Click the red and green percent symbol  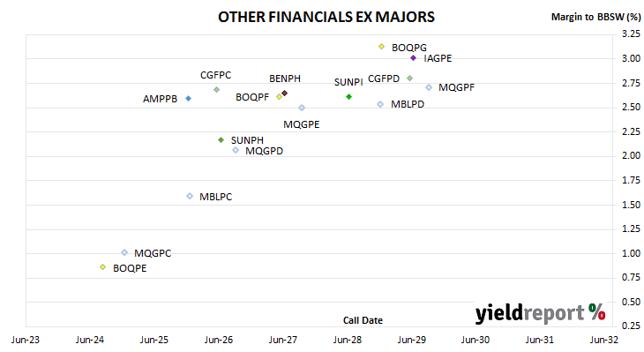pos(596,311)
